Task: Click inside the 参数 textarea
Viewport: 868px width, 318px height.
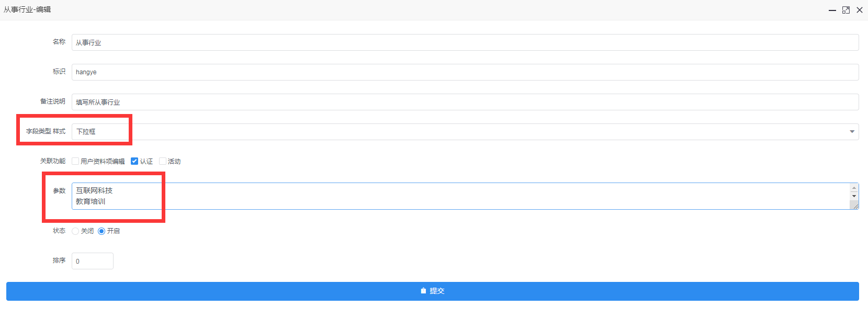Action: click(461, 196)
